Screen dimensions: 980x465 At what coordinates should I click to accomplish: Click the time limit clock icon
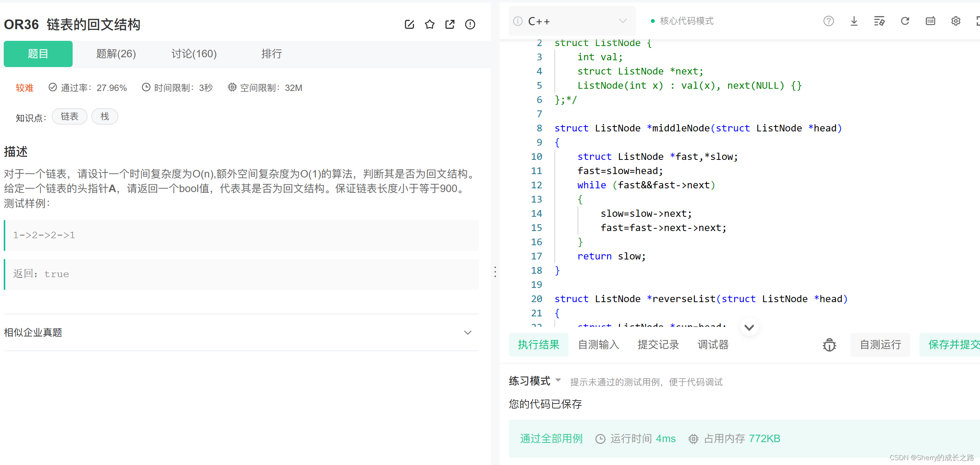pyautogui.click(x=146, y=88)
